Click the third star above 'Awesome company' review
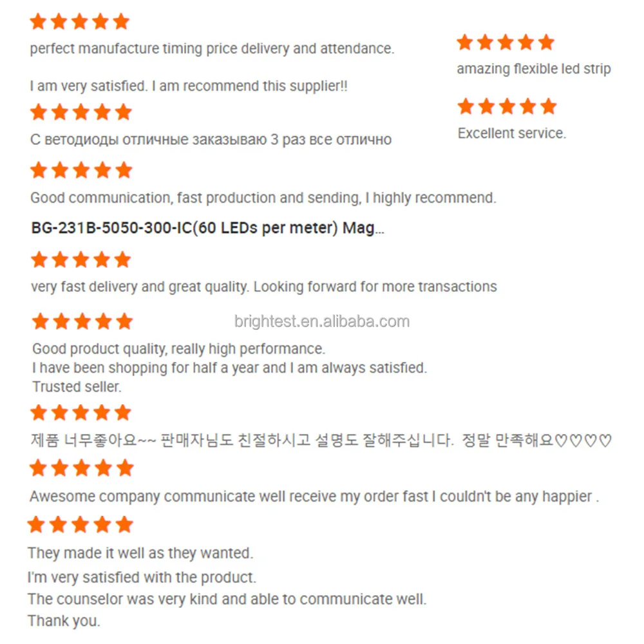Image resolution: width=644 pixels, height=644 pixels. [x=81, y=468]
